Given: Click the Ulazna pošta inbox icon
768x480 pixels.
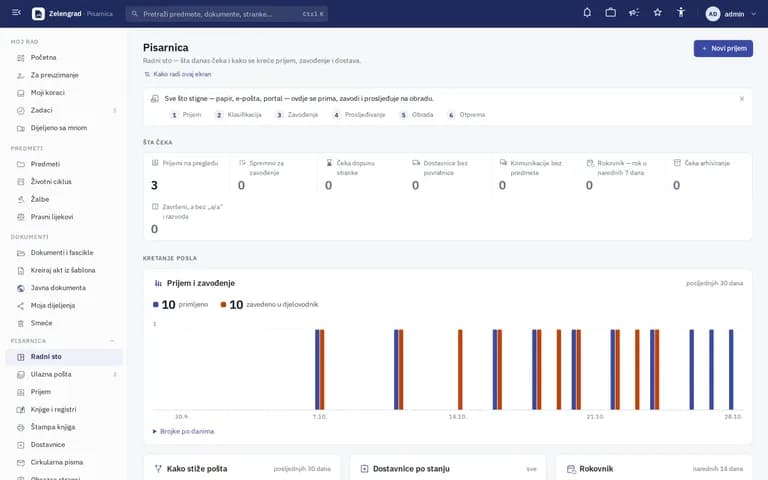Looking at the screenshot, I should click(21, 374).
